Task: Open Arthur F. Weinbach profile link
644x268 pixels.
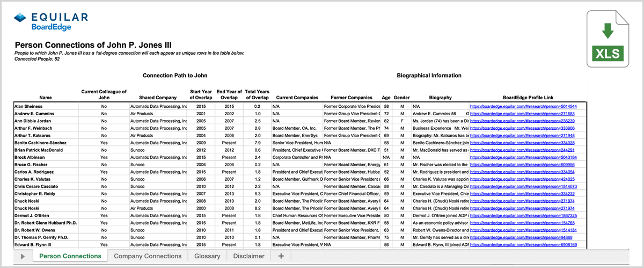Action: (522, 129)
